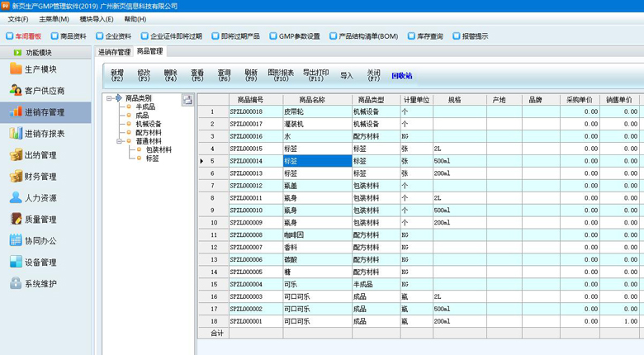Viewport: 644px width, 355px height.
Task: Open the 产品结构清单(BOM) shortcut
Action: point(363,36)
